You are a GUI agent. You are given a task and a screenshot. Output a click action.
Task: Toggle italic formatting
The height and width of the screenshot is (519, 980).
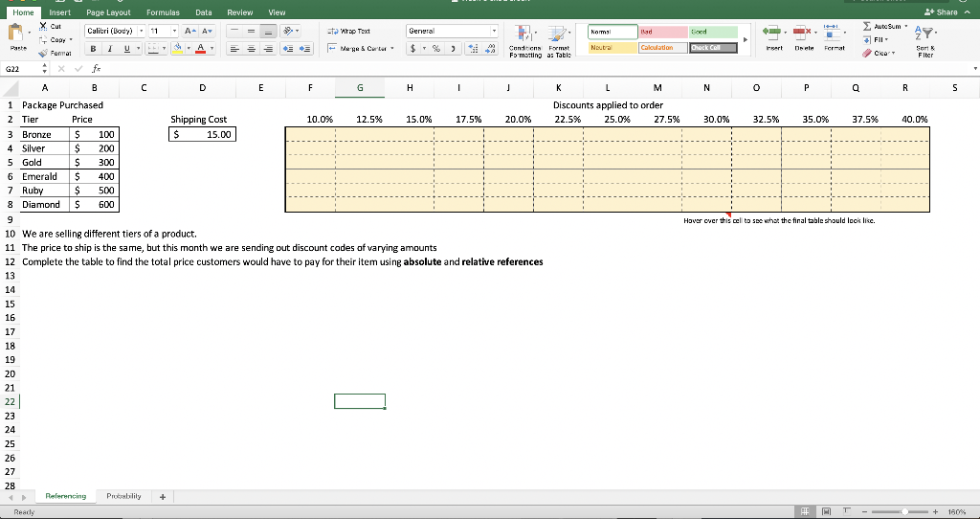(x=110, y=48)
